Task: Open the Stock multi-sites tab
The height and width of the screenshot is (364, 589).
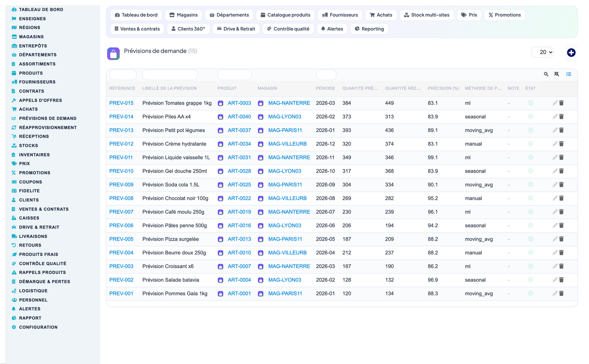Action: point(427,15)
